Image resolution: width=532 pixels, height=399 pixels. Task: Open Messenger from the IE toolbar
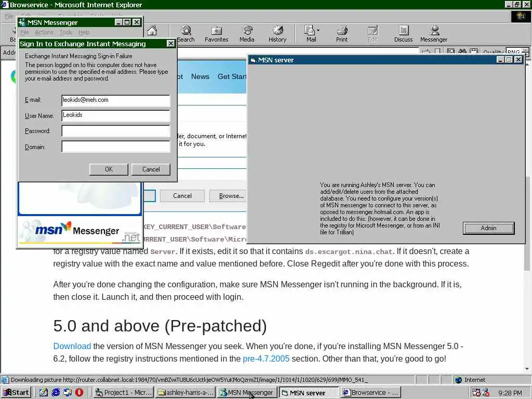coord(434,34)
